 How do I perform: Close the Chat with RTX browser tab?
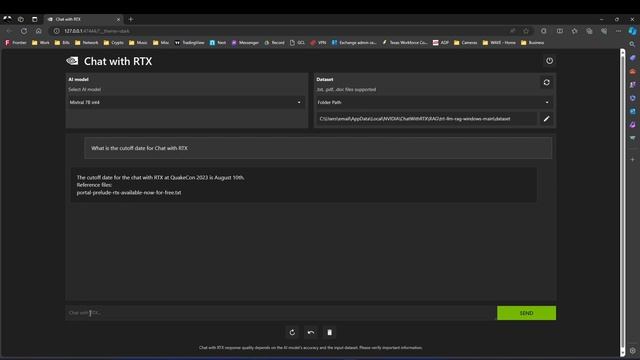pos(118,19)
